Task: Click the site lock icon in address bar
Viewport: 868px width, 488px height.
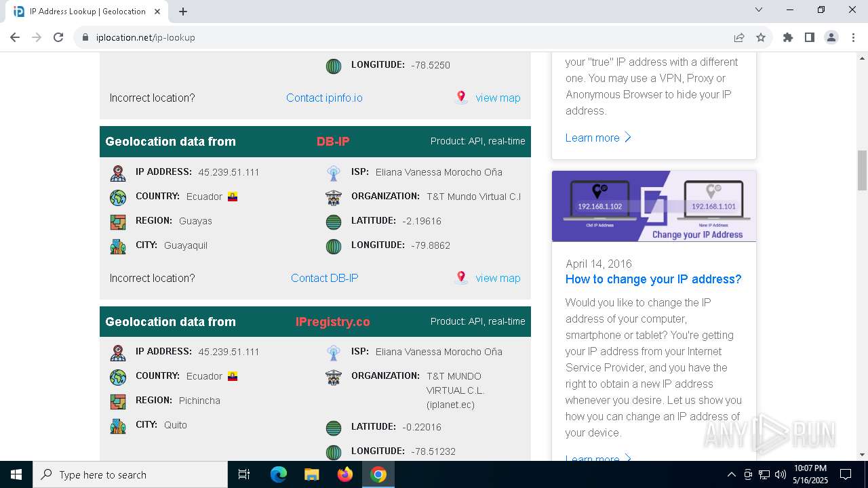Action: [85, 37]
